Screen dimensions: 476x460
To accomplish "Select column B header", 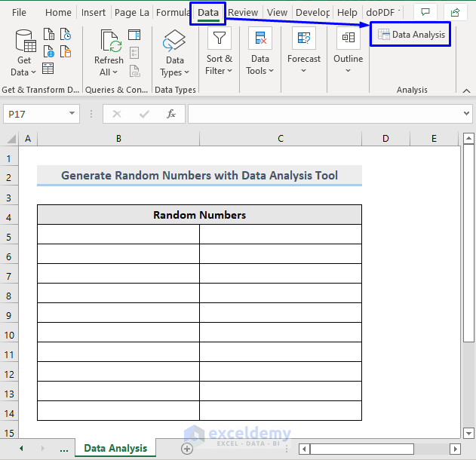I will pos(118,139).
